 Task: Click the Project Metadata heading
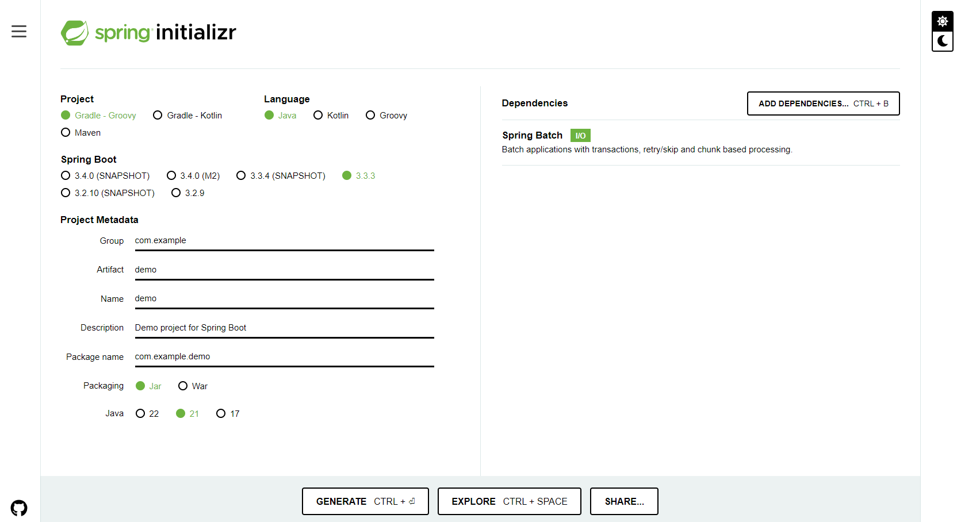(99, 220)
